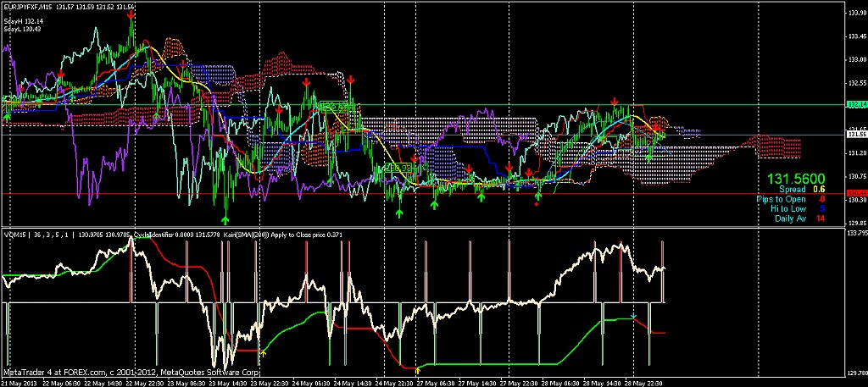Click the 23 May 22:30 time label

(269, 383)
